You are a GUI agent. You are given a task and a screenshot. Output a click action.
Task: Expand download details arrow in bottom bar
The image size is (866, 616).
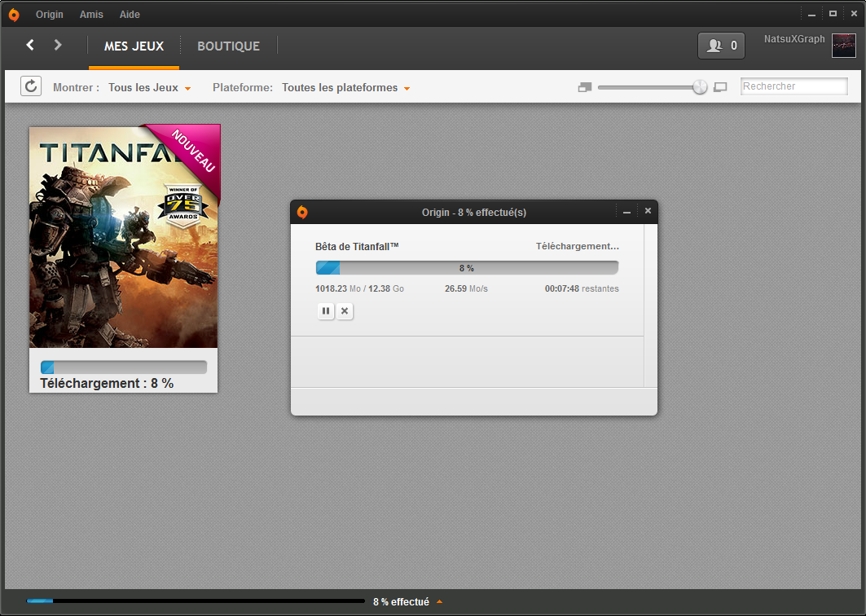pyautogui.click(x=440, y=601)
